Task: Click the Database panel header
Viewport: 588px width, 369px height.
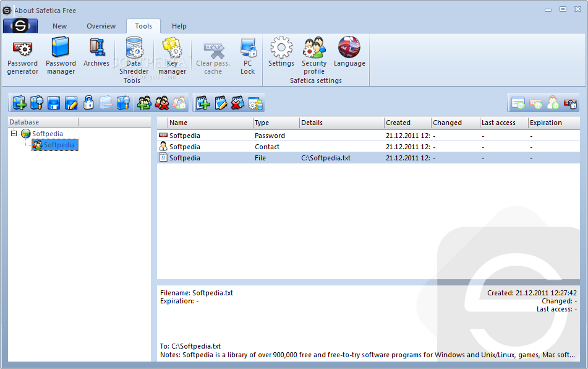Action: pyautogui.click(x=43, y=122)
